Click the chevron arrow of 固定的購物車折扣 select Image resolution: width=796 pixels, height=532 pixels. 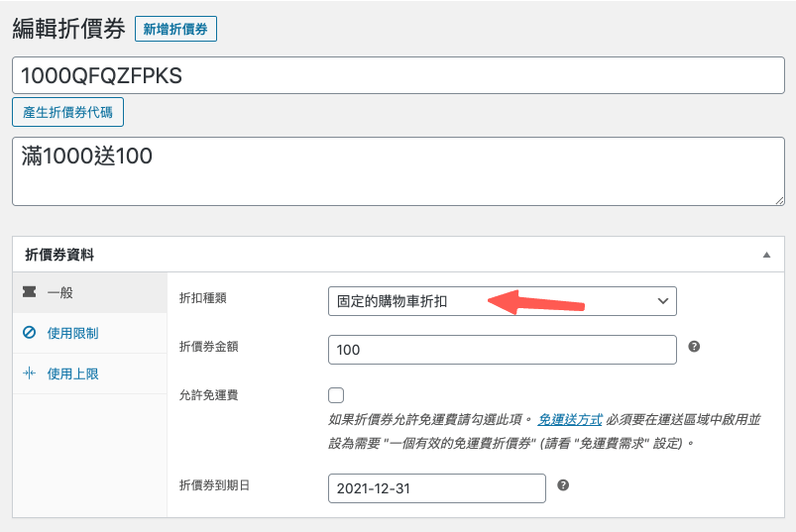tap(662, 301)
